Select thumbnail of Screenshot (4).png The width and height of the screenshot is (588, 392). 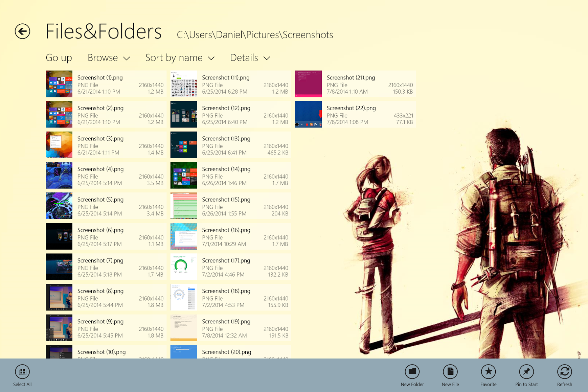59,175
